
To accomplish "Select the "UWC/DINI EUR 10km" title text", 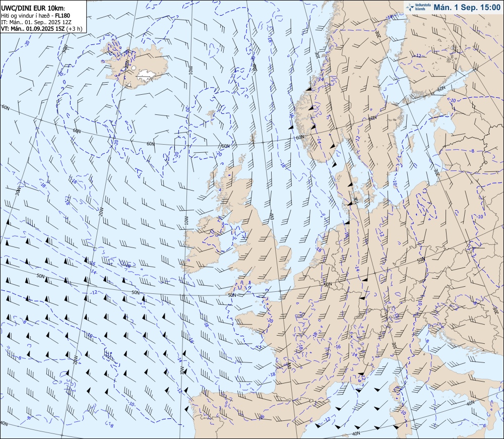I will pyautogui.click(x=33, y=9).
